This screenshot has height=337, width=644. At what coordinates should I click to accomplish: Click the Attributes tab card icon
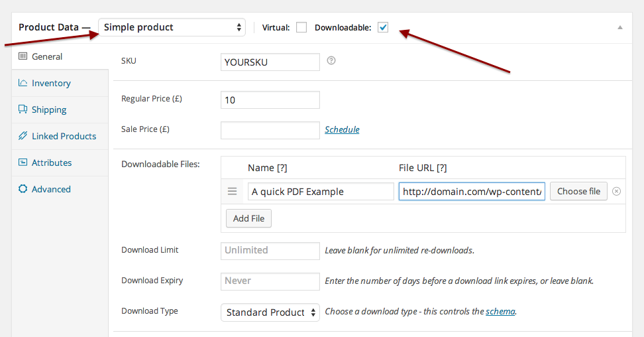pyautogui.click(x=23, y=162)
